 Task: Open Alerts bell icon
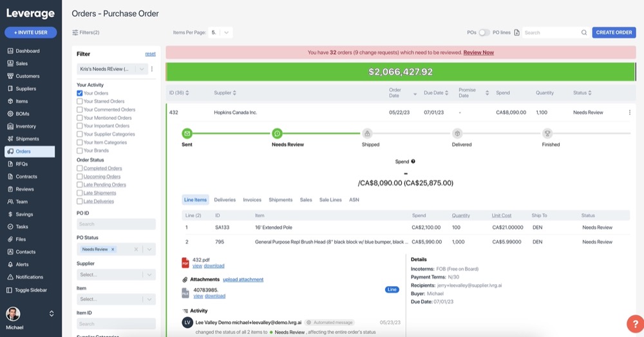click(10, 264)
